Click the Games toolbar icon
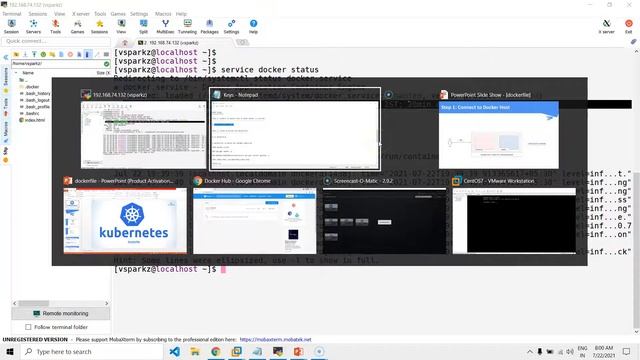The height and width of the screenshot is (360, 640). click(77, 27)
